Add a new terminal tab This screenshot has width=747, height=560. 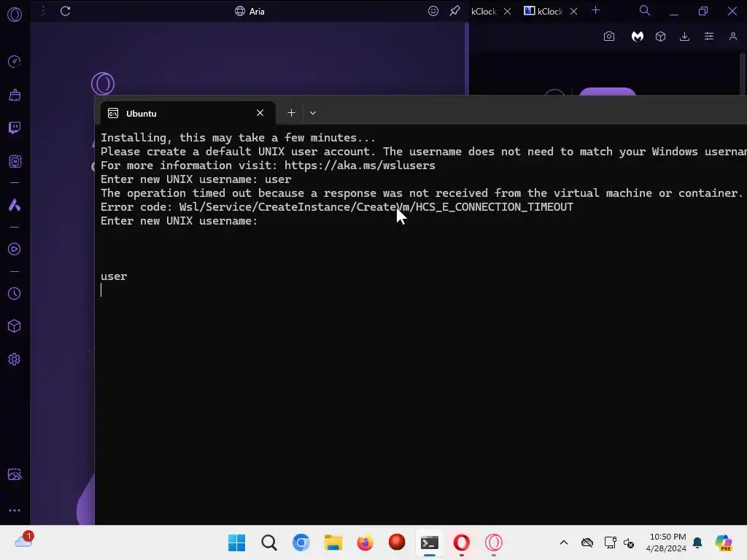291,113
